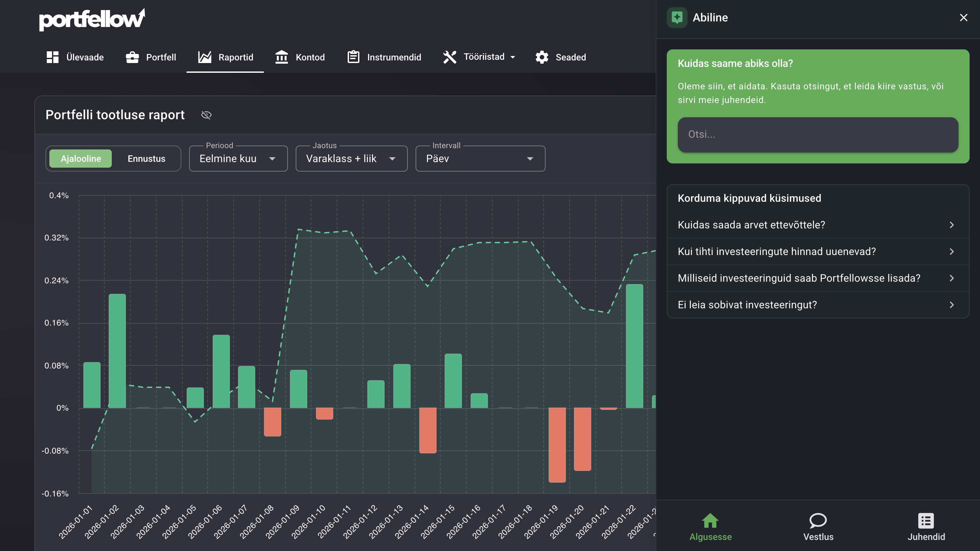Click the Seaded gear icon

pos(542,57)
